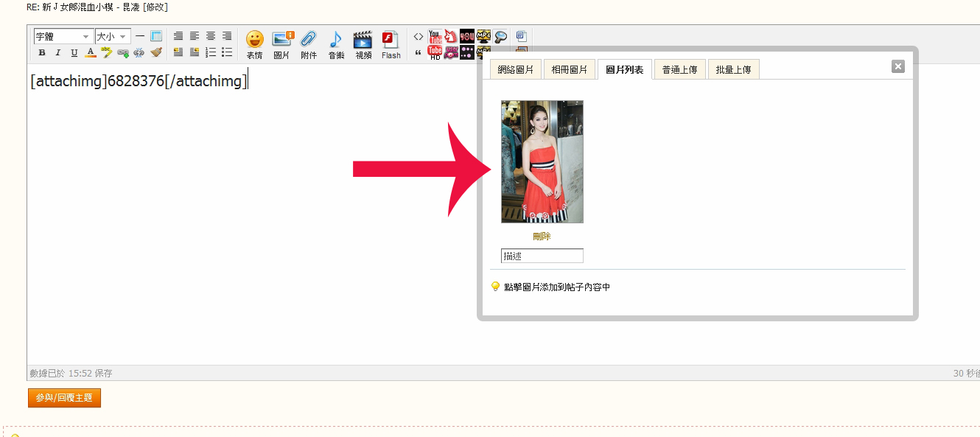This screenshot has width=980, height=437.
Task: Open the 大小 font size dropdown
Action: tap(112, 36)
